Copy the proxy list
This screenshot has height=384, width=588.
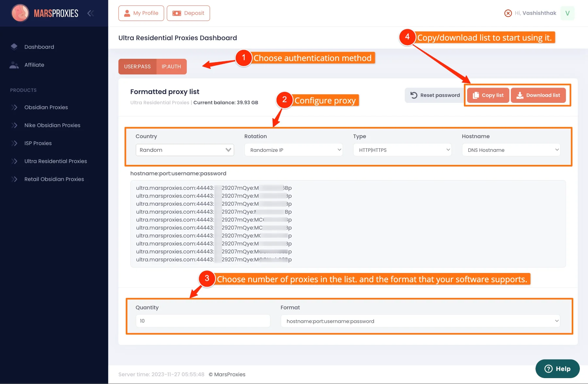click(x=488, y=95)
